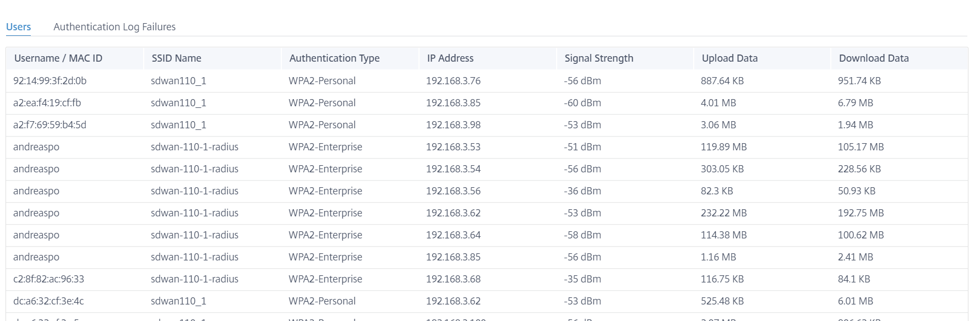Select MAC ID 92:14:99:3f:2d:0b
Image resolution: width=980 pixels, height=321 pixels.
coord(50,81)
